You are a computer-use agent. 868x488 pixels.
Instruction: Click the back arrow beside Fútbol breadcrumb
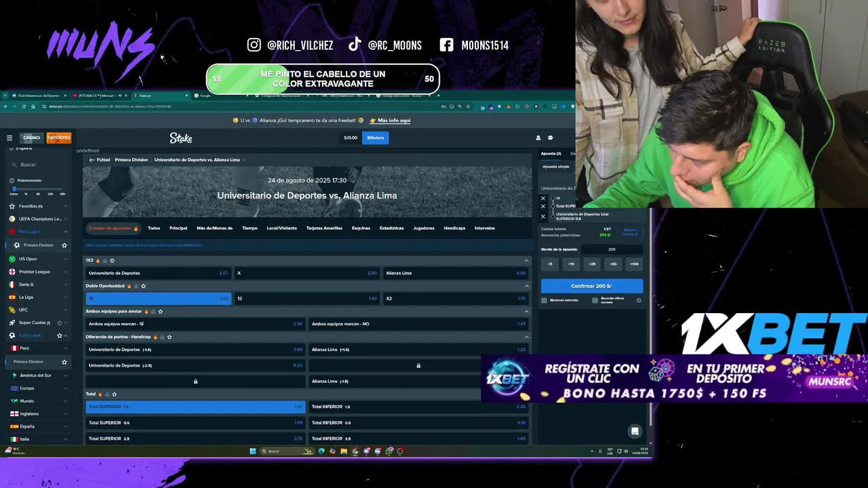[92, 160]
